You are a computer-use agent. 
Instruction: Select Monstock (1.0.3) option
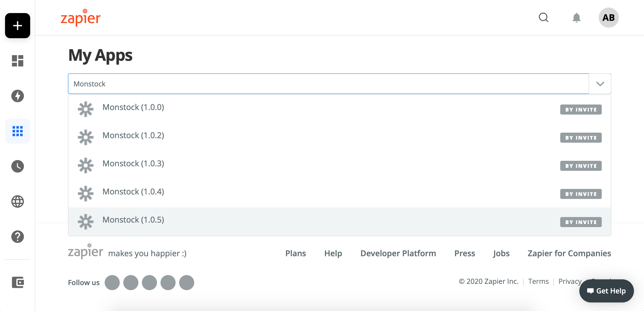(340, 165)
